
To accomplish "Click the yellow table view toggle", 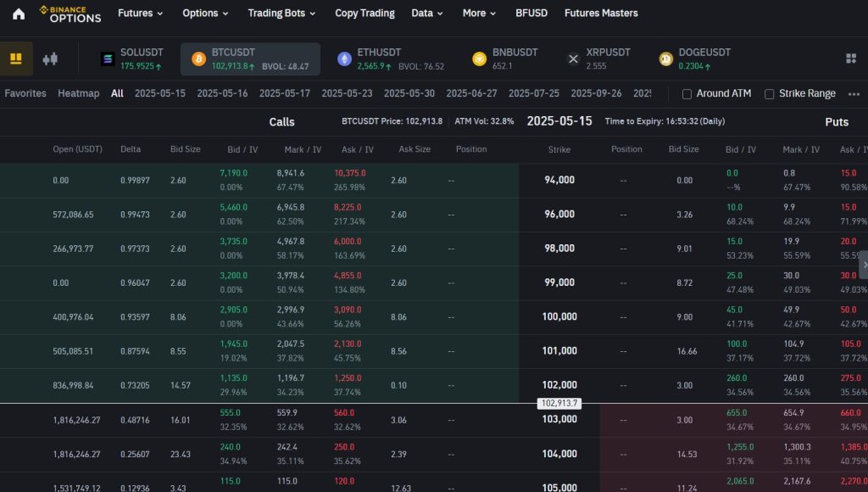I will point(17,58).
